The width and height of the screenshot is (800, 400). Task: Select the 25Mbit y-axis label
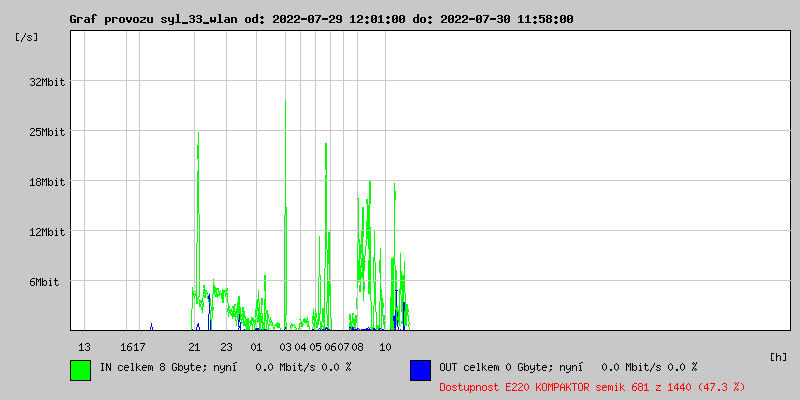(x=47, y=132)
